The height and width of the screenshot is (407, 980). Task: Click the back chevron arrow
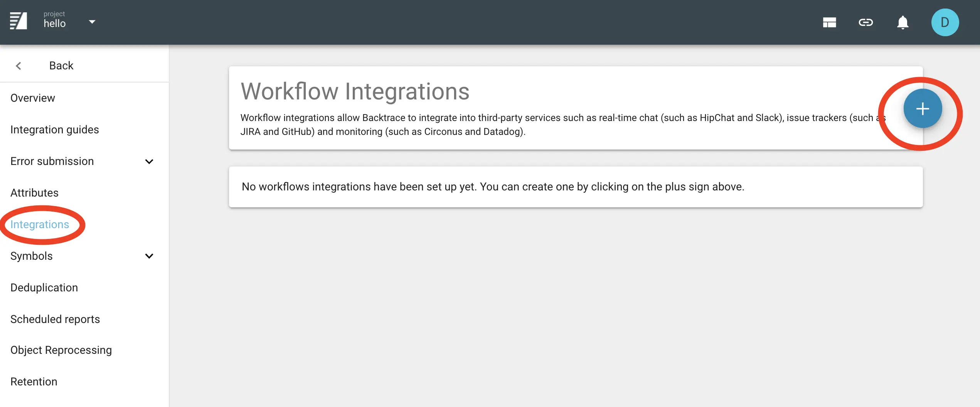click(19, 66)
